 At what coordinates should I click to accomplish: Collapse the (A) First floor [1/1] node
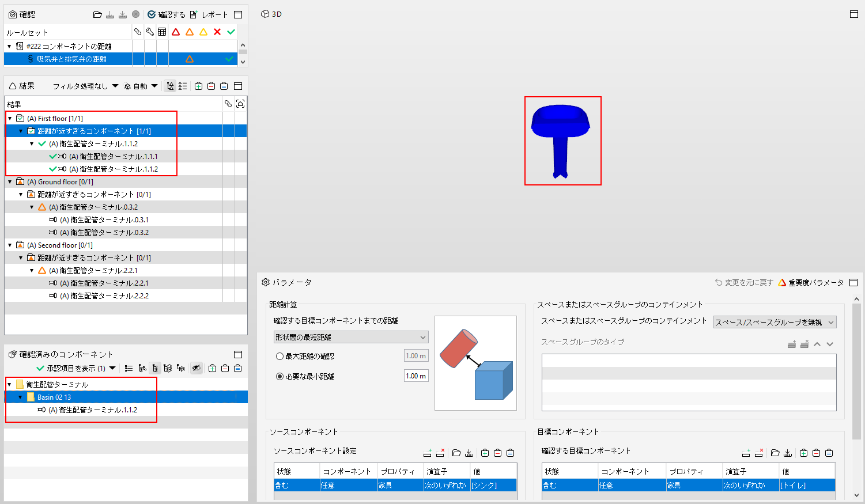10,118
